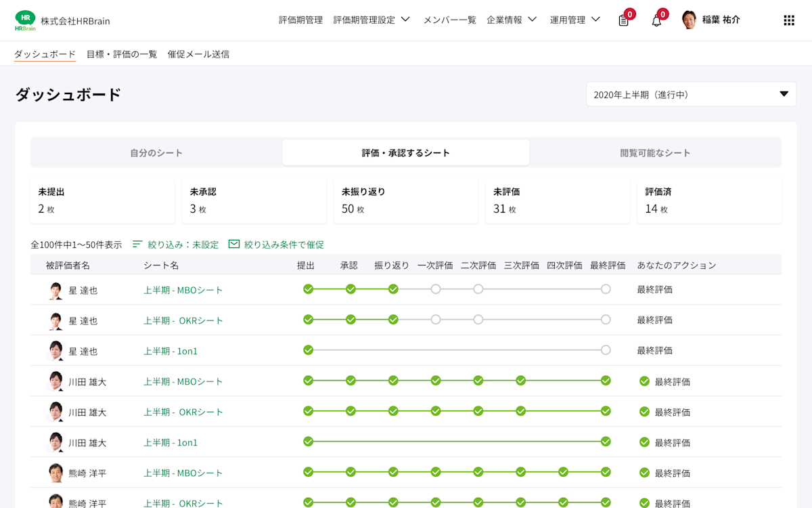Image resolution: width=812 pixels, height=508 pixels.
Task: Click the envelope icon for 絞り込み条件で催促
Action: click(x=234, y=244)
